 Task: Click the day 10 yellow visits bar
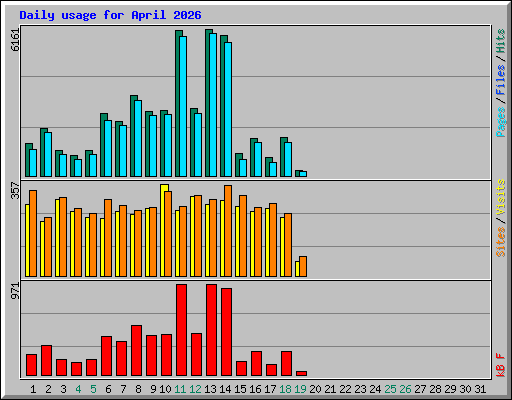click(163, 230)
